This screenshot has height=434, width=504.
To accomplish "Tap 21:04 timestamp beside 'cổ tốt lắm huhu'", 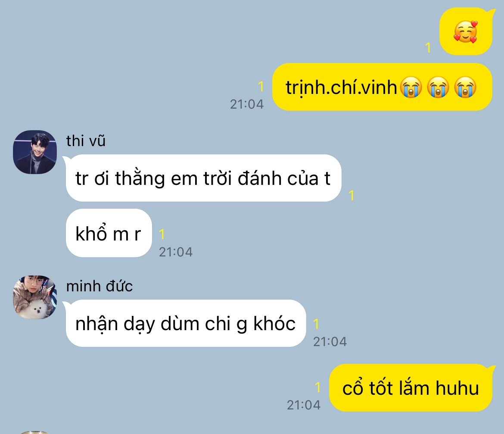I will [304, 405].
